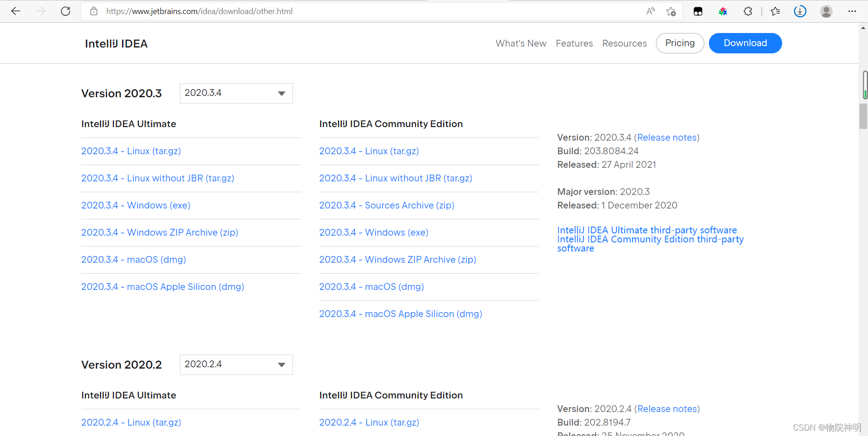Select the Version 2020.2 heading
The width and height of the screenshot is (868, 436).
[121, 365]
